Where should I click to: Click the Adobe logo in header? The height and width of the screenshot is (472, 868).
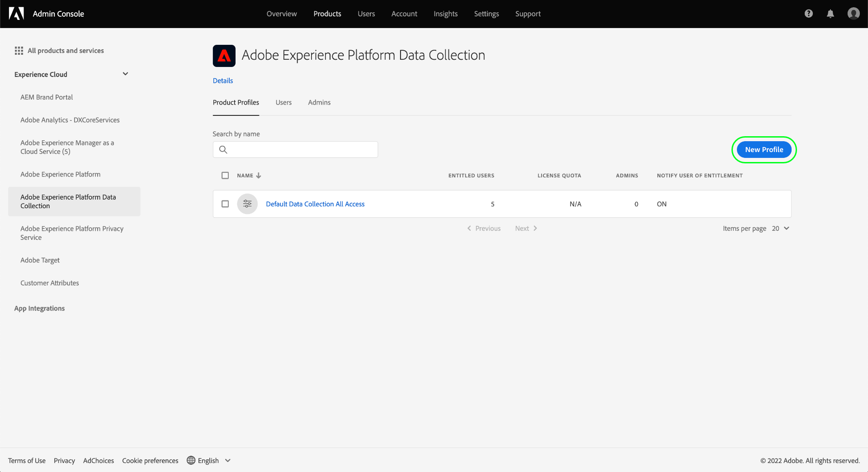coord(16,14)
